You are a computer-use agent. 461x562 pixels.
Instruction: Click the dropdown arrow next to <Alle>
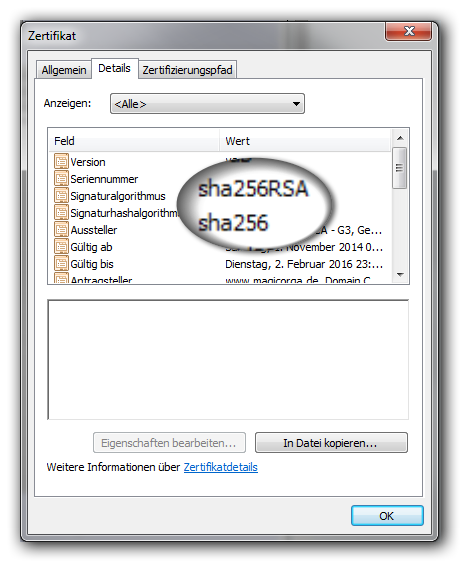(x=296, y=104)
